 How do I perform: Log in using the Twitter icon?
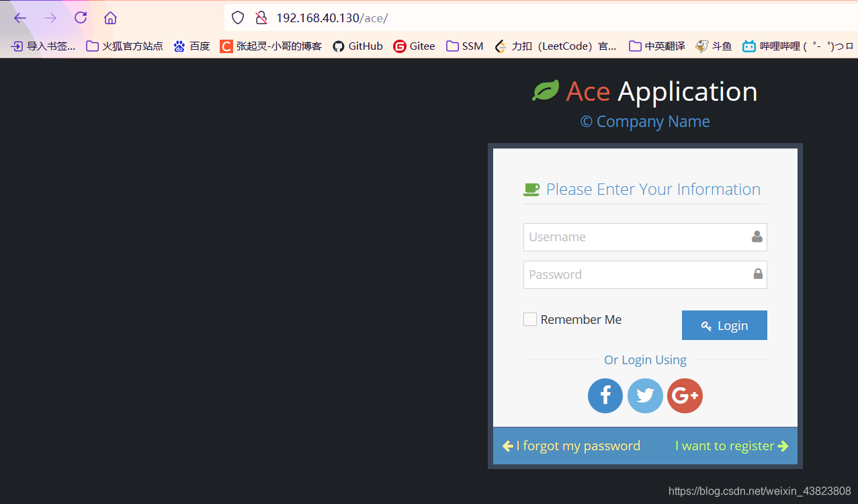[645, 395]
